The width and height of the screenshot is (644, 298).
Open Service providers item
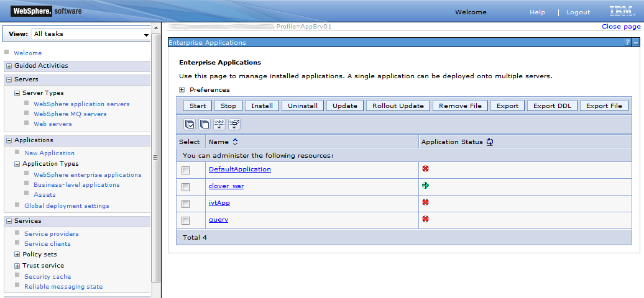[52, 233]
